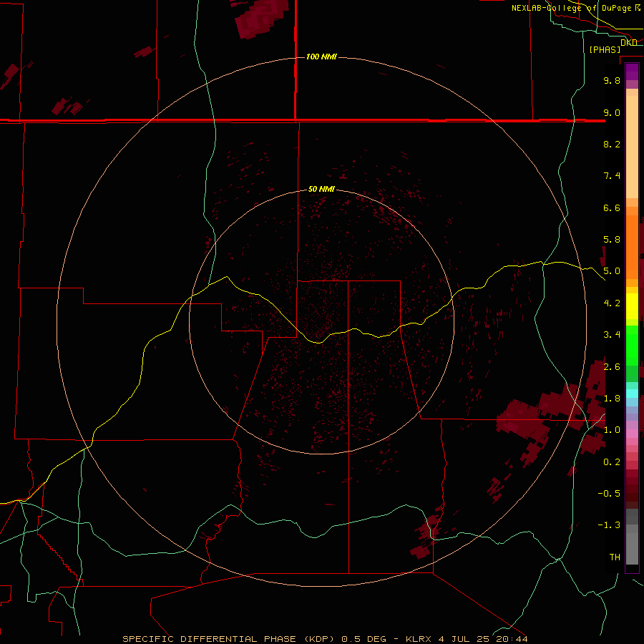This screenshot has height=644, width=644.
Task: Click the 50 NMI range ring label
Action: 321,189
